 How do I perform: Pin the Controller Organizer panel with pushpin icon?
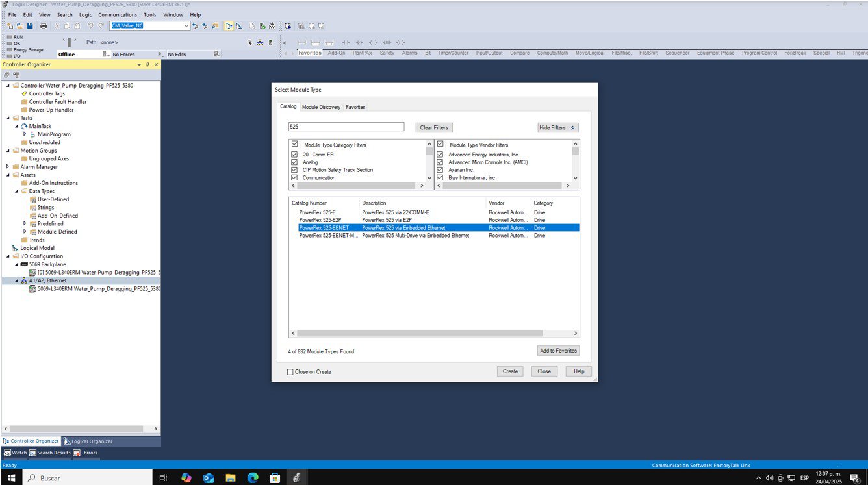(147, 65)
